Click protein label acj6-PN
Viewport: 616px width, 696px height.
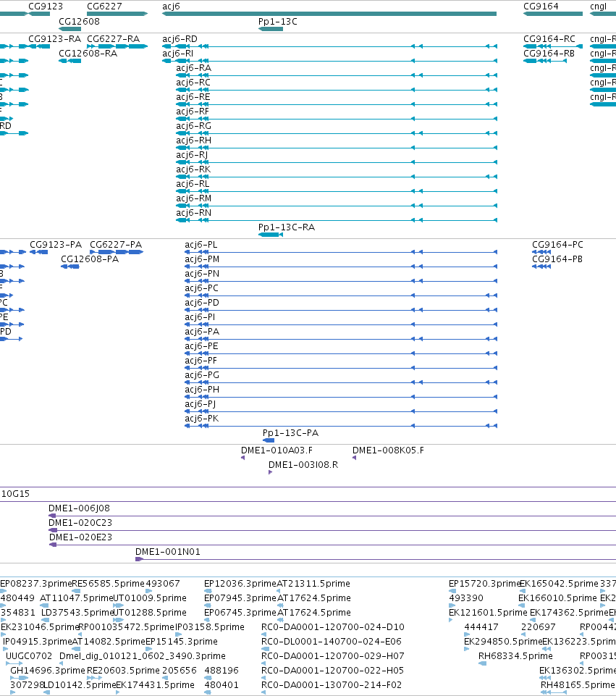click(x=202, y=274)
